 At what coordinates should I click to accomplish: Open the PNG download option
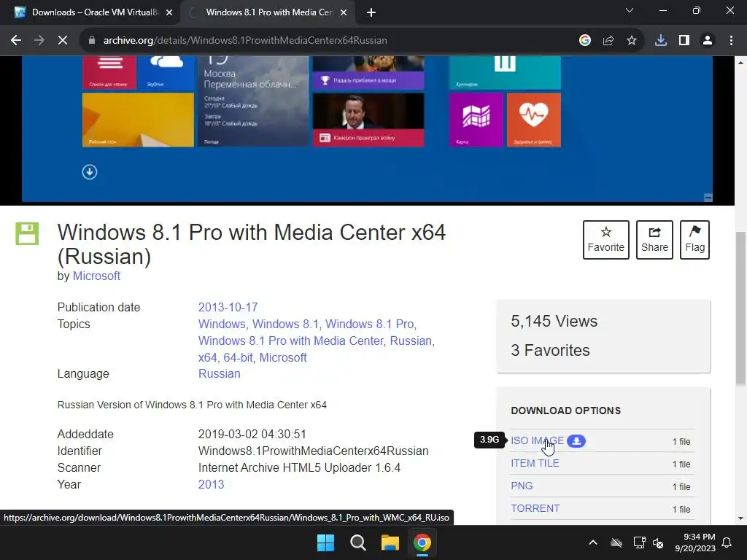pyautogui.click(x=522, y=486)
